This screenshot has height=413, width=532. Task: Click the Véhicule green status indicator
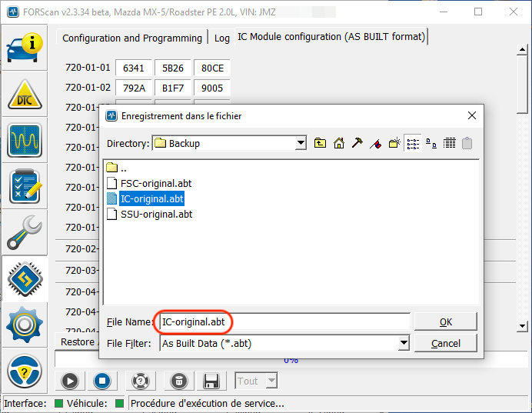(x=119, y=403)
